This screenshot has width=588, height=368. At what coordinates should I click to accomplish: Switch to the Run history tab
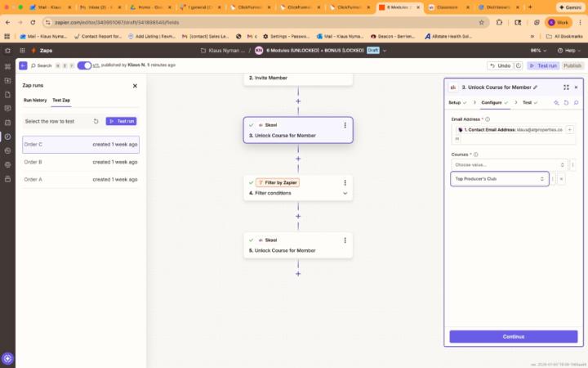35,100
